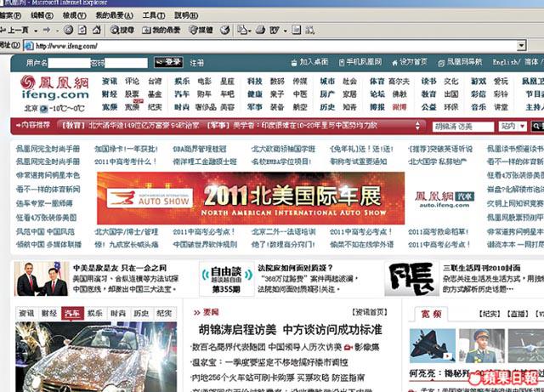
Task: Click the page icon in address bar
Action: pyautogui.click(x=29, y=45)
